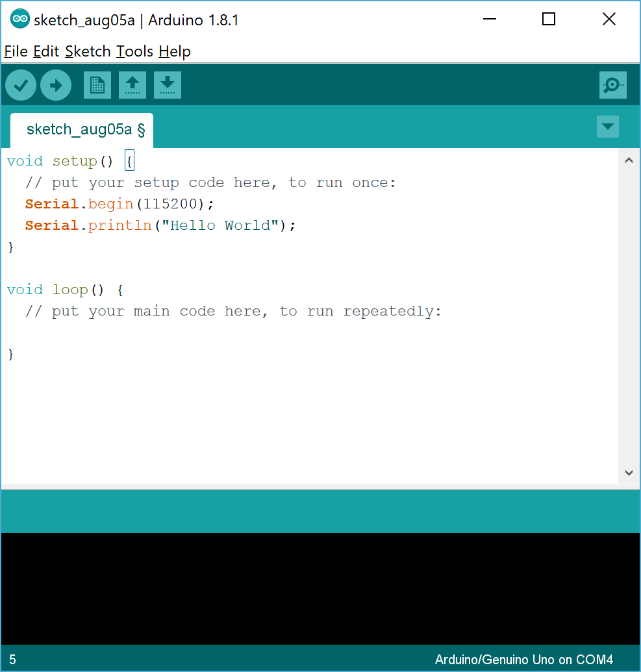Viewport: 641px width, 672px height.
Task: Select the sketch_aug05a tab
Action: (81, 130)
